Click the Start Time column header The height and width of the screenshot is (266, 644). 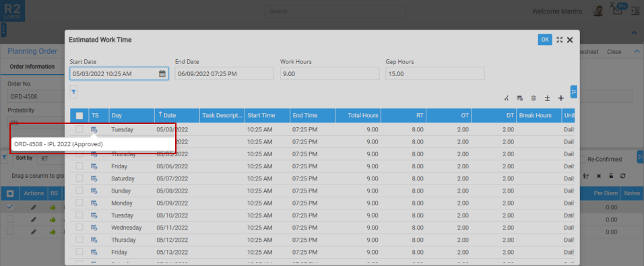[x=267, y=115]
